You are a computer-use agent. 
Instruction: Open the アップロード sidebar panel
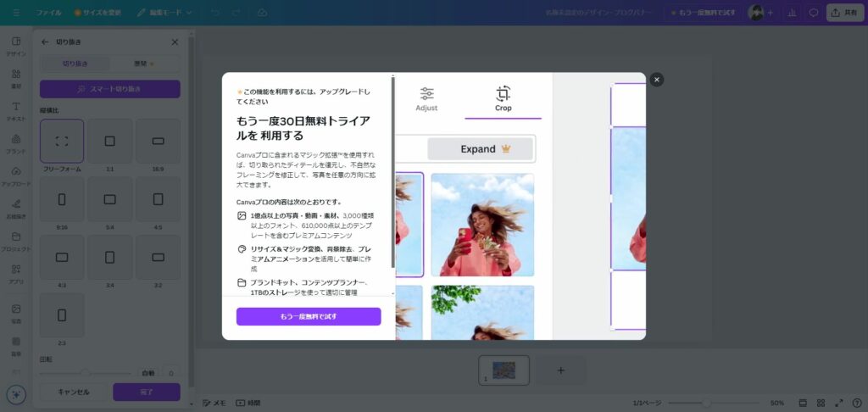tap(16, 177)
